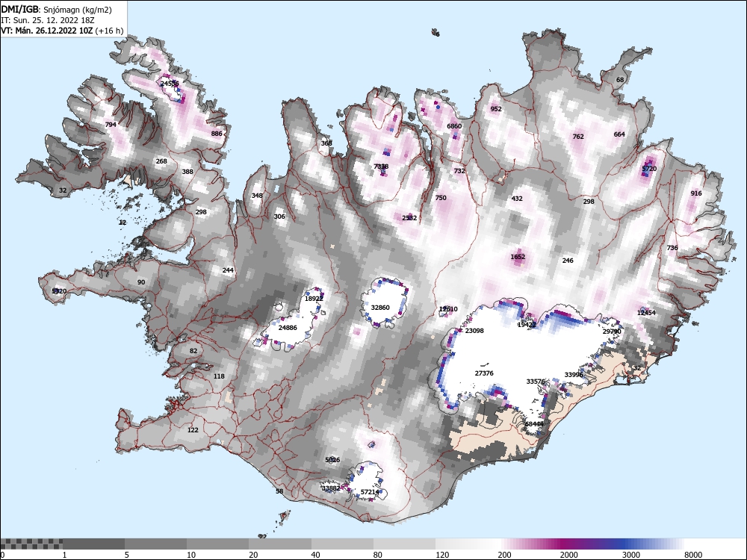Click the light grey 40–80 legend segment
Image resolution: width=747 pixels, height=560 pixels.
(x=342, y=544)
